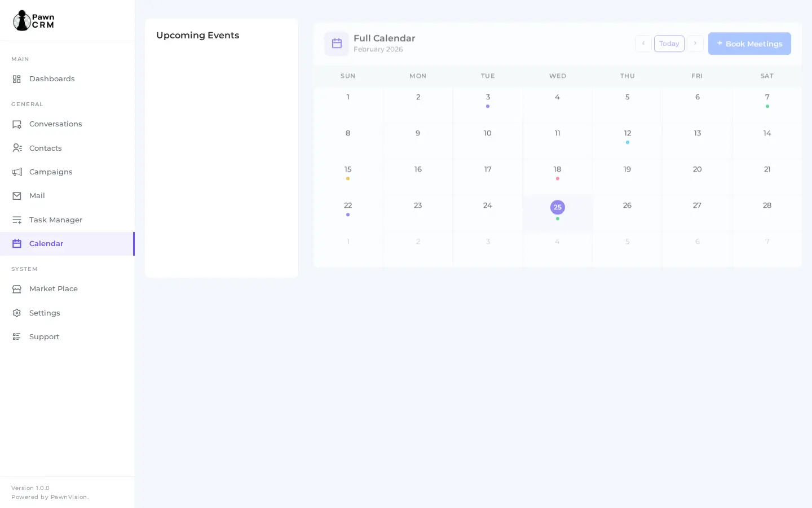The image size is (812, 508).
Task: Open Contacts from the General section
Action: [x=17, y=148]
